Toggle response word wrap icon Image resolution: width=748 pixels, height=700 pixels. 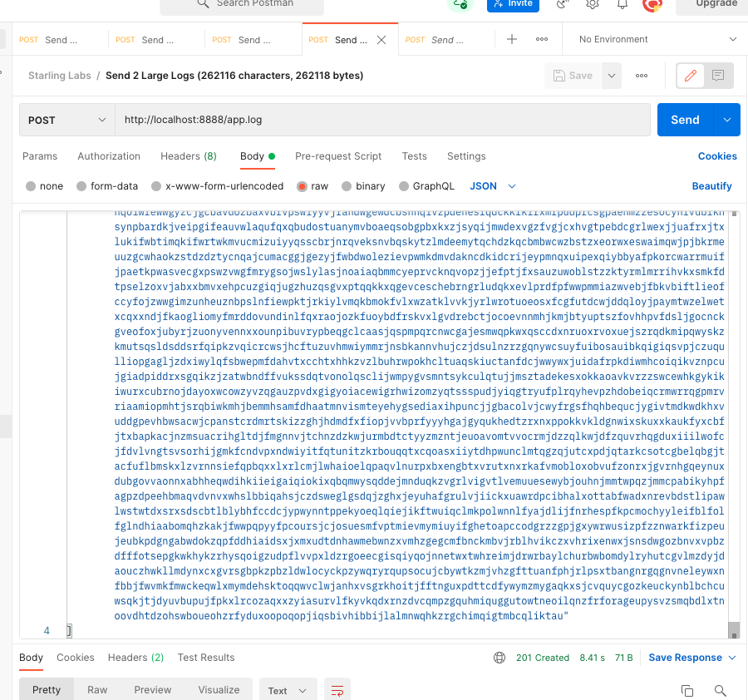(x=337, y=691)
